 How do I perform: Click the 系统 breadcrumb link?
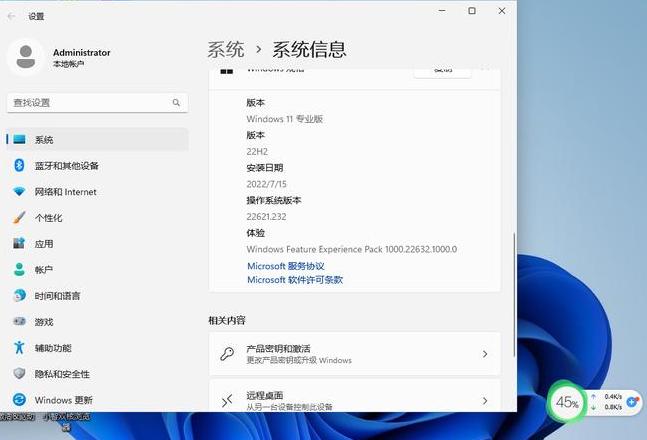coord(226,50)
